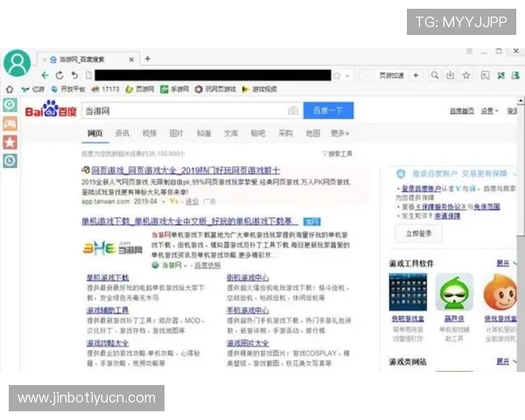525x420 pixels.
Task: Click the user avatar profile icon
Action: pos(17,63)
